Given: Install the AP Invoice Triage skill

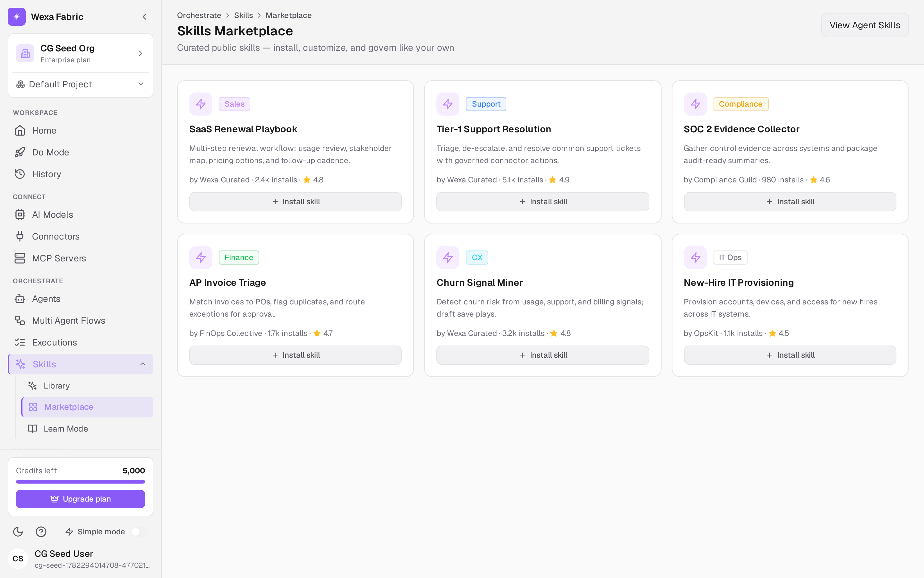Looking at the screenshot, I should (295, 355).
